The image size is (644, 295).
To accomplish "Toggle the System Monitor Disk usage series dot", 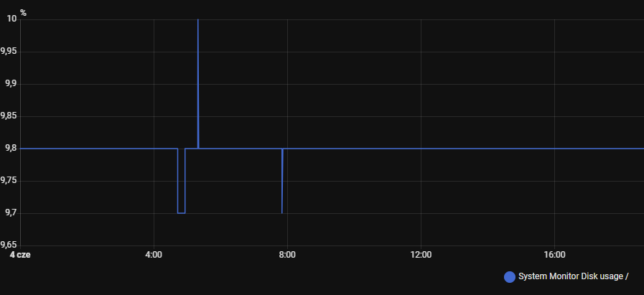I will [x=509, y=277].
